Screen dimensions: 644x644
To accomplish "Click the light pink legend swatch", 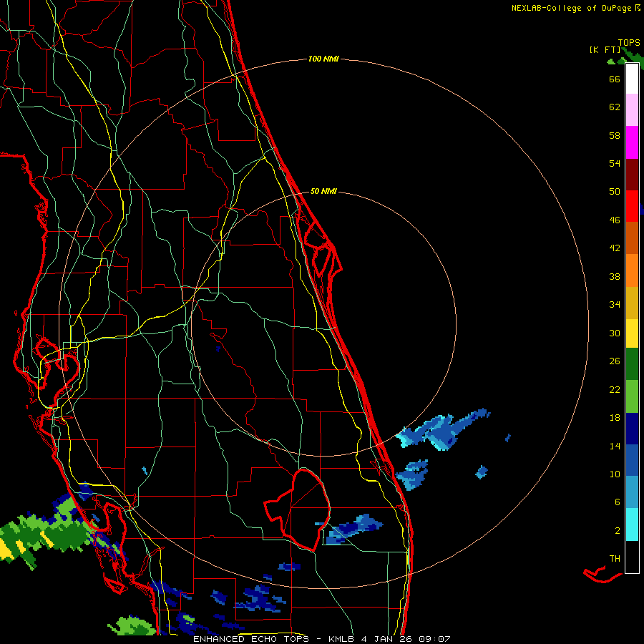I will pos(632,110).
